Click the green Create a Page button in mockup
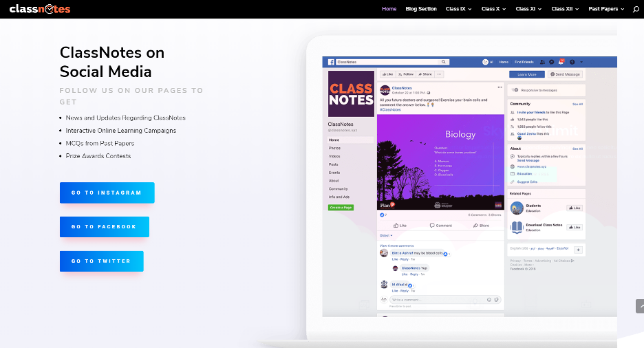This screenshot has width=644, height=348. (x=341, y=208)
